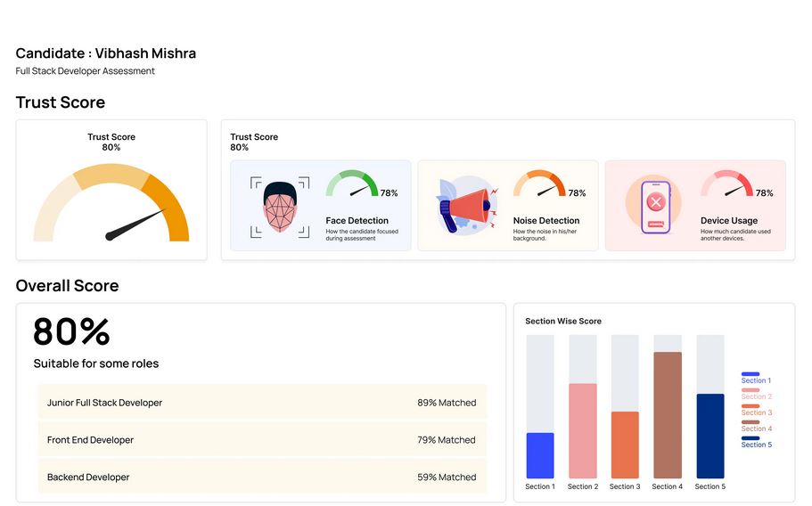The width and height of the screenshot is (812, 506).
Task: Click the Section 4 brown bar
Action: pyautogui.click(x=668, y=415)
